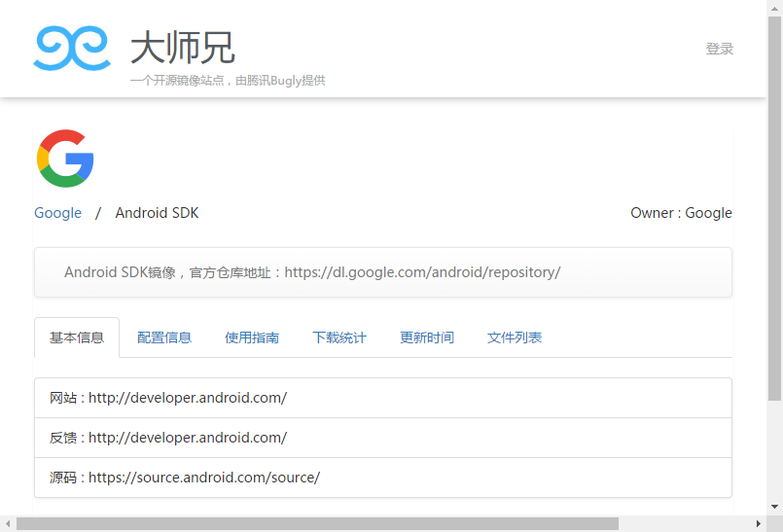The image size is (783, 532).
Task: Go to the 更新时间 tab
Action: point(427,337)
